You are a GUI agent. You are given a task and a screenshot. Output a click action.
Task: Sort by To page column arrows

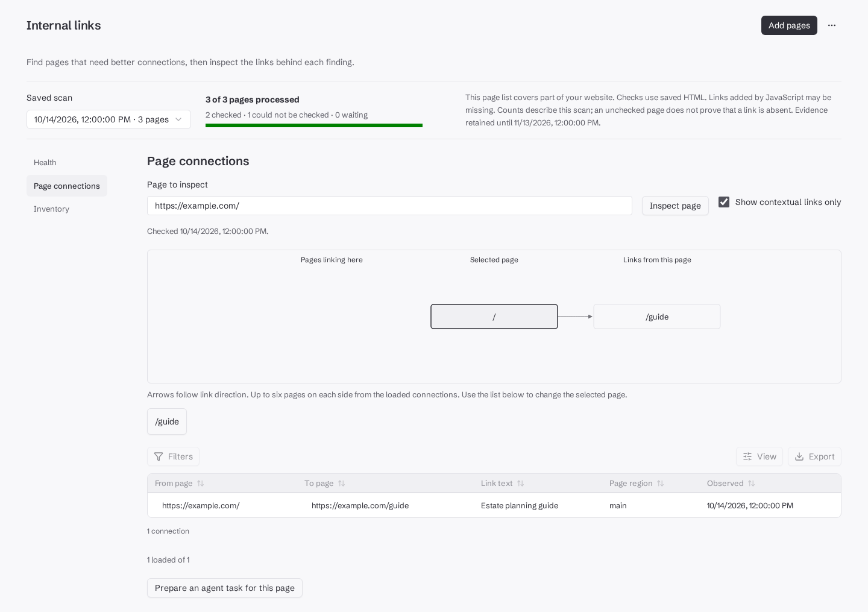click(342, 484)
